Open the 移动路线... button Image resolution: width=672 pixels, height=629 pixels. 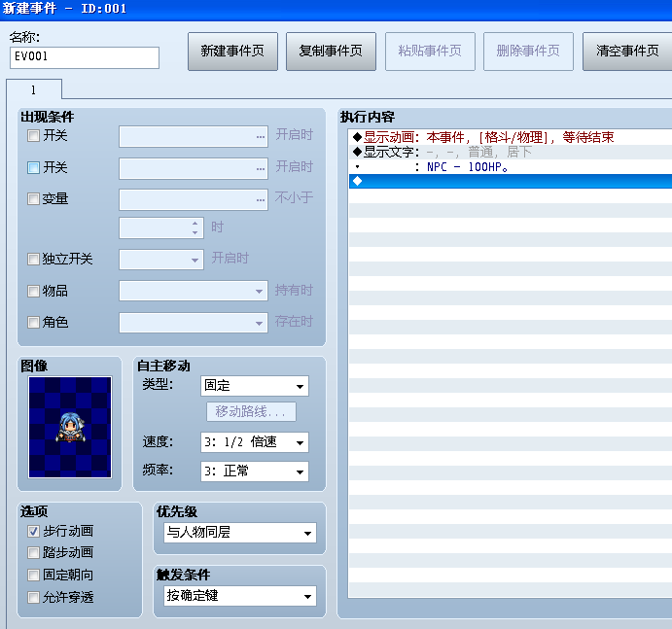click(x=251, y=412)
